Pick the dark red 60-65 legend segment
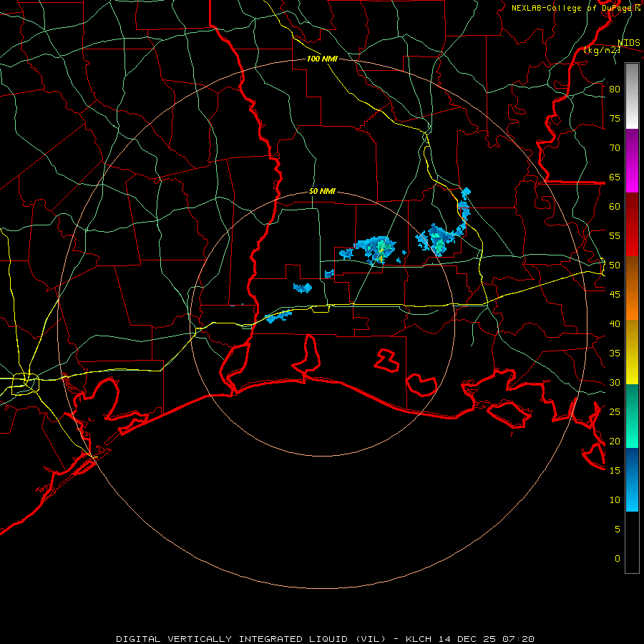This screenshot has width=644, height=644. click(x=632, y=225)
